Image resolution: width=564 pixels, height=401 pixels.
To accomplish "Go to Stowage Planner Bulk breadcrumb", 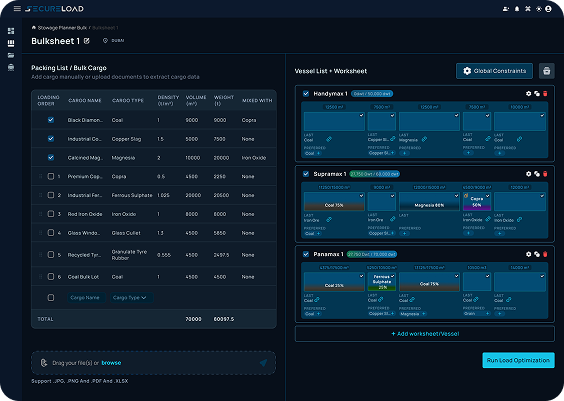I will [62, 28].
